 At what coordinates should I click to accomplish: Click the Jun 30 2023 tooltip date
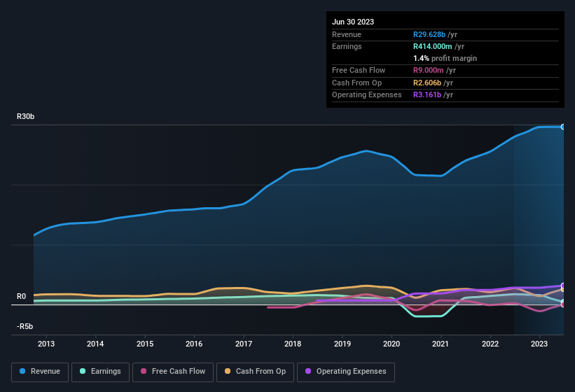(x=353, y=22)
